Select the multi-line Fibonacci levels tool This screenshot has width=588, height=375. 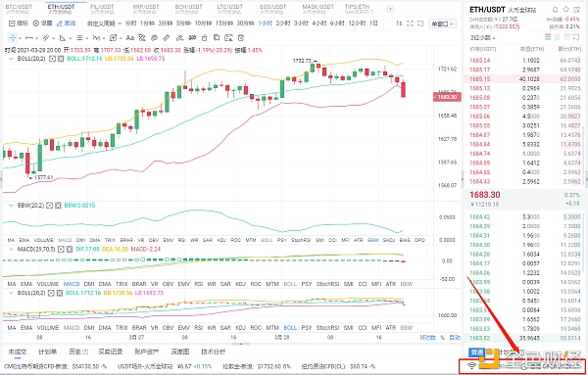click(79, 38)
